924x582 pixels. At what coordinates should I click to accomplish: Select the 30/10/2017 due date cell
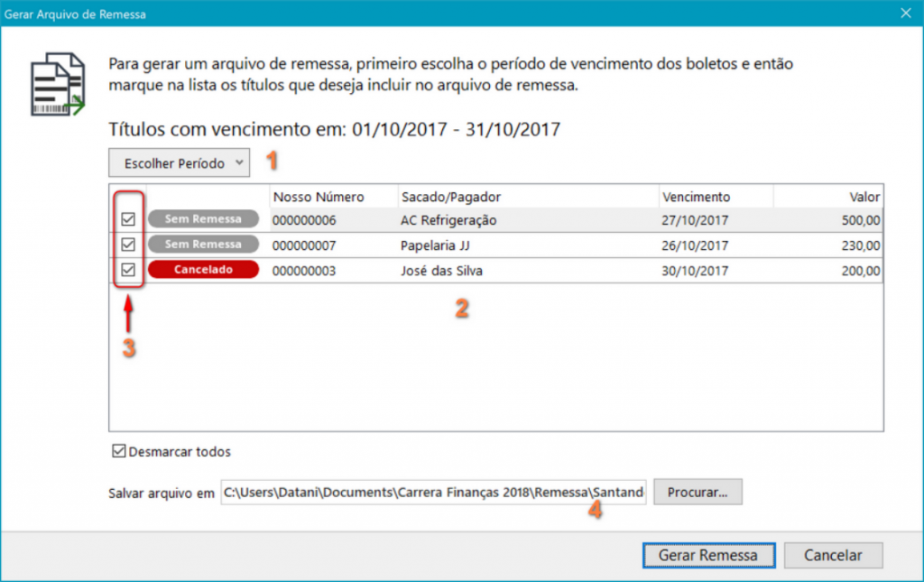(695, 271)
